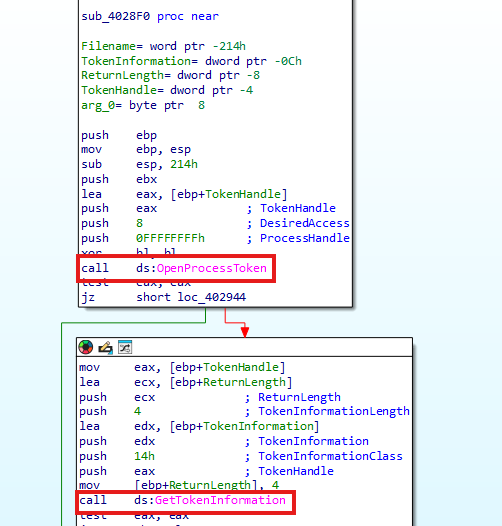
Task: Select ReturnLength in lea ecx instruction
Action: pyautogui.click(x=244, y=382)
